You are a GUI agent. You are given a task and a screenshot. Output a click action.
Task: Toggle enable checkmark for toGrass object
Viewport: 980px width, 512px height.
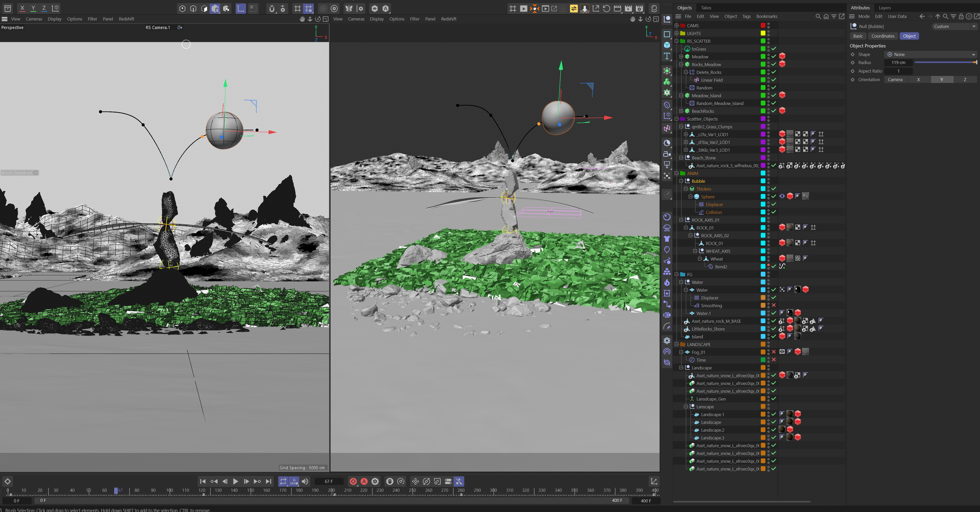pyautogui.click(x=774, y=49)
